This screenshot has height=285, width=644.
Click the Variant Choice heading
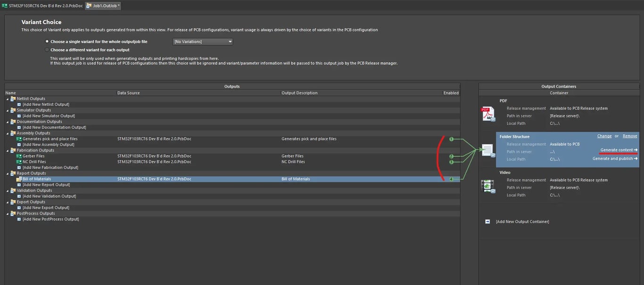tap(41, 22)
